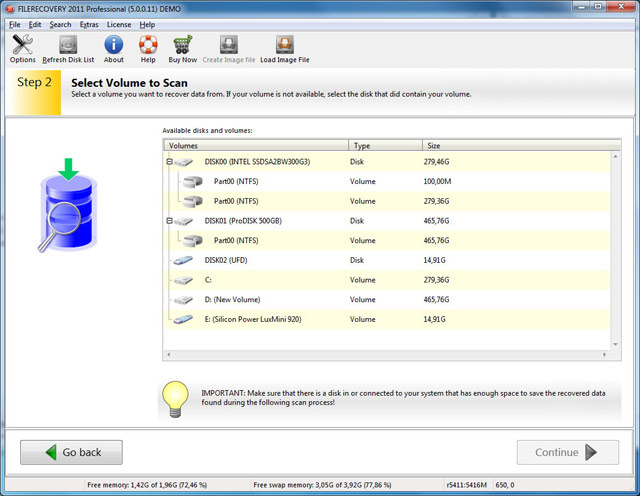Viewport: 640px width, 496px height.
Task: Click the Refresh Disk List icon
Action: 68,44
